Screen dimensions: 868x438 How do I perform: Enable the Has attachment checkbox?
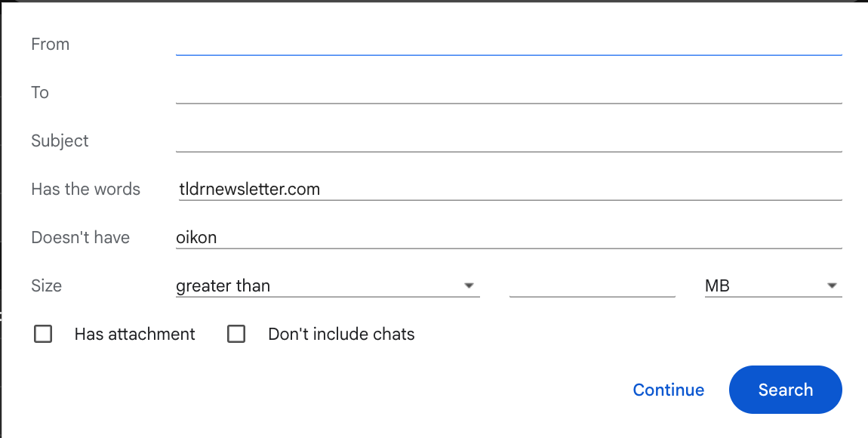[43, 333]
